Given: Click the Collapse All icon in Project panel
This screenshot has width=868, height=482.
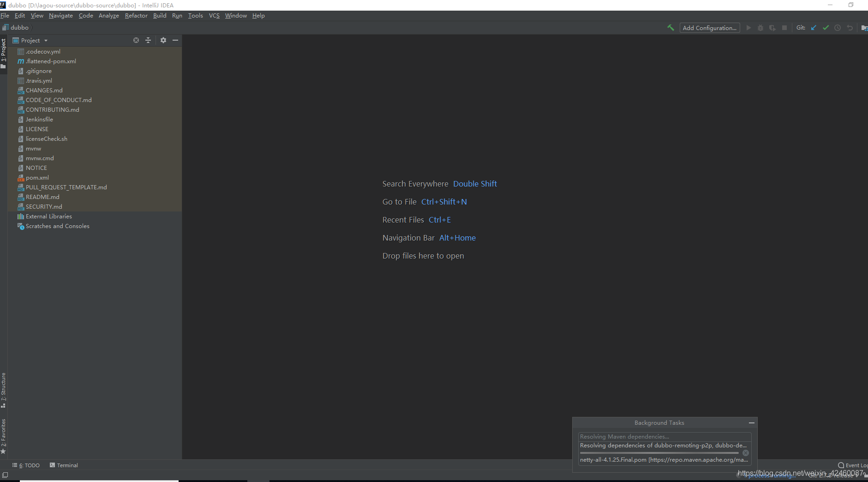Looking at the screenshot, I should (x=148, y=40).
